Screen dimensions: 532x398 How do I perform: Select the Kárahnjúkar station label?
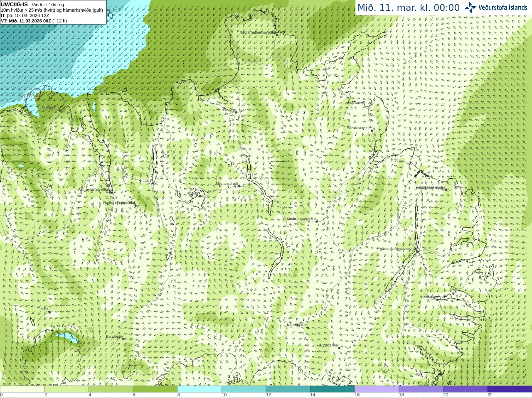point(297,325)
